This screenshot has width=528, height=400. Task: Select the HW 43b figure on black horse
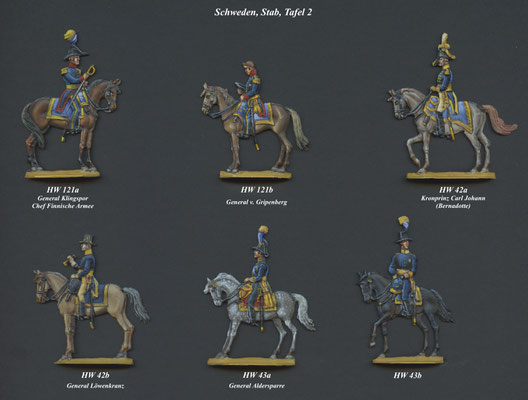pos(406,291)
